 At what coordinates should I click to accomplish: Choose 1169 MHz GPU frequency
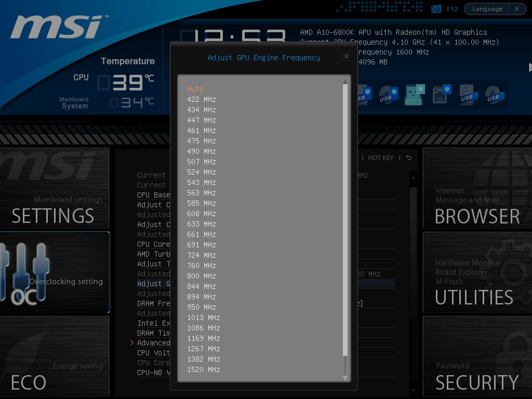(x=204, y=338)
